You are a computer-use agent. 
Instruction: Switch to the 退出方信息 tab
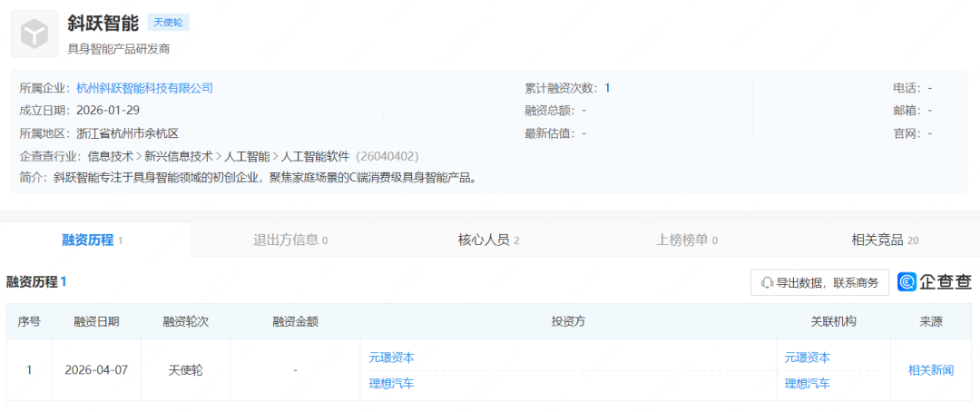[290, 240]
